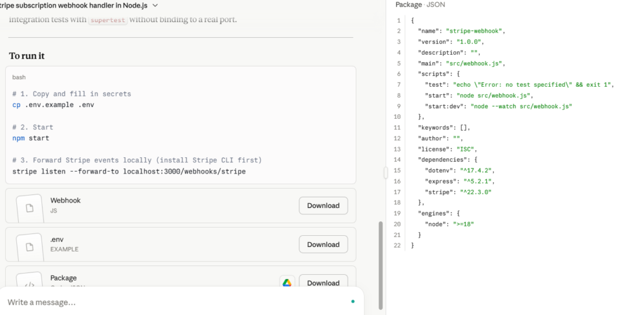Click the 'bash' code block label
Image resolution: width=644 pixels, height=315 pixels.
19,77
